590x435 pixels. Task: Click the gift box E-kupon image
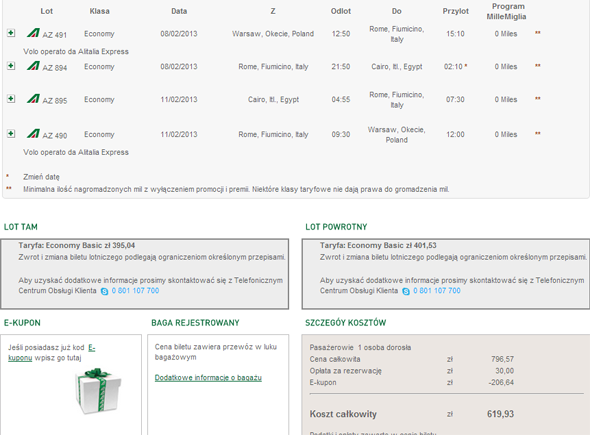pos(98,391)
